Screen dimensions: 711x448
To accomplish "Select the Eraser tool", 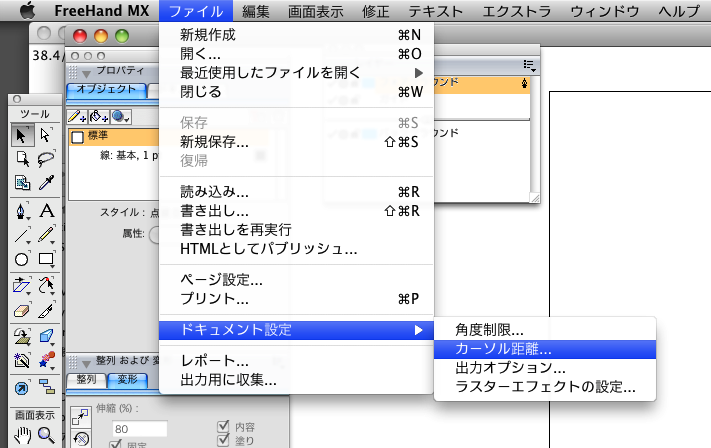I will click(21, 311).
